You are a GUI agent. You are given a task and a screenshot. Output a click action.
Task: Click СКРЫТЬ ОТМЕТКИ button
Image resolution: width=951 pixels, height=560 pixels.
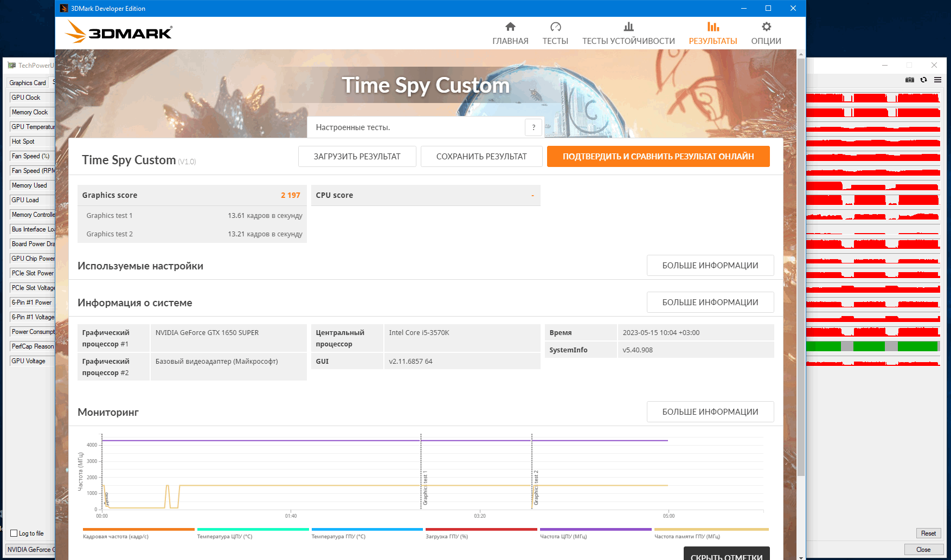(727, 554)
